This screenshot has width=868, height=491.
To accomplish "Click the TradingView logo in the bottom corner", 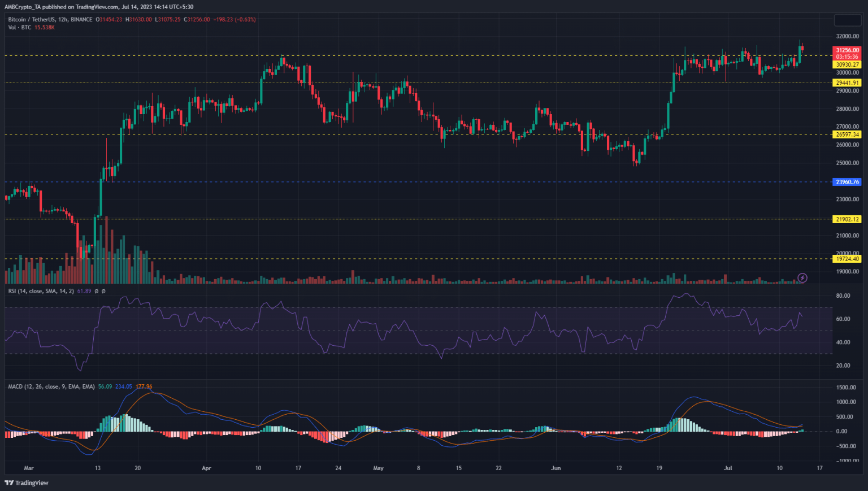I will pyautogui.click(x=25, y=483).
